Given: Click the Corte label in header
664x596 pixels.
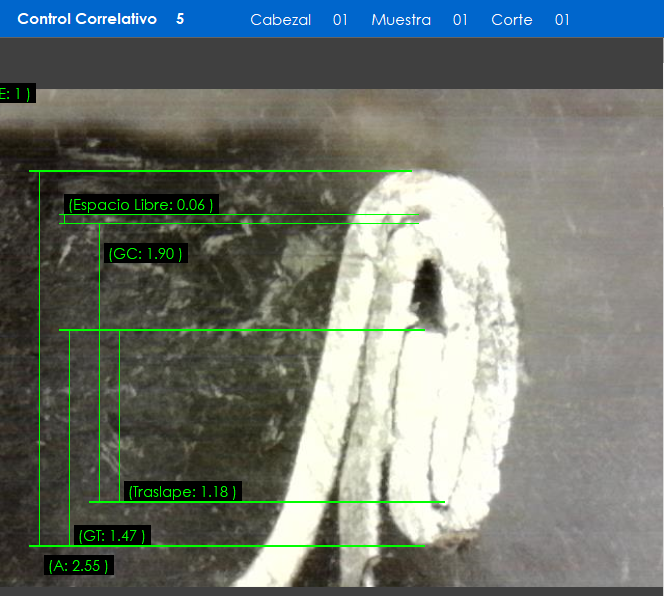Looking at the screenshot, I should point(511,20).
